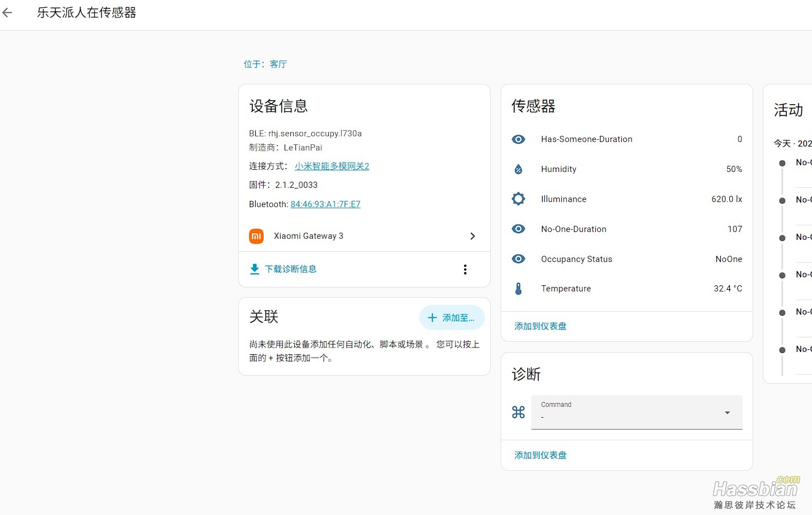Open the Has-Someone-Duration sensor row

(x=627, y=139)
